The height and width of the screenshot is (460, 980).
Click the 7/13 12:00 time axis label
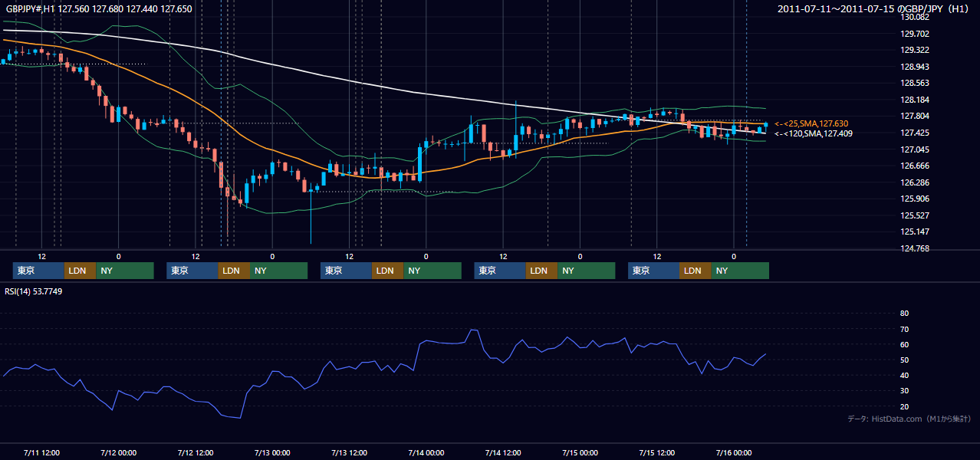click(x=350, y=452)
